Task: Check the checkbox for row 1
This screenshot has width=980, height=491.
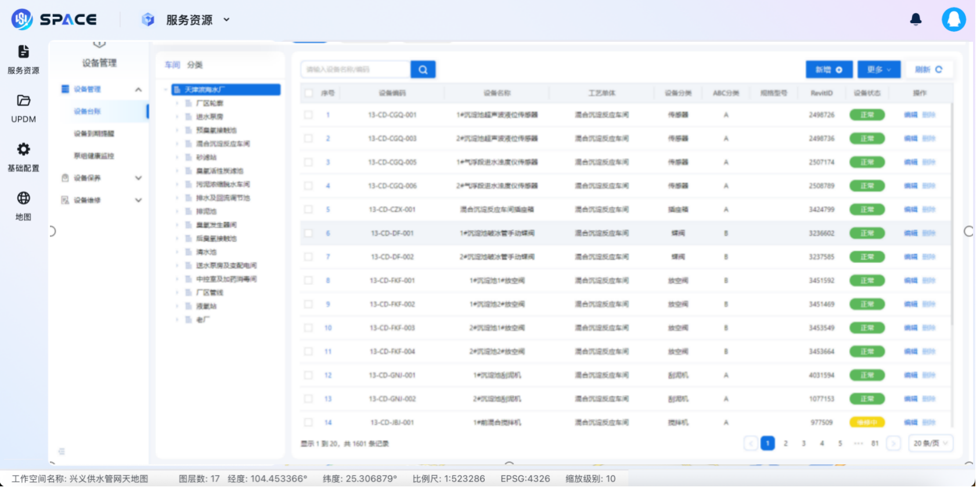Action: (309, 115)
